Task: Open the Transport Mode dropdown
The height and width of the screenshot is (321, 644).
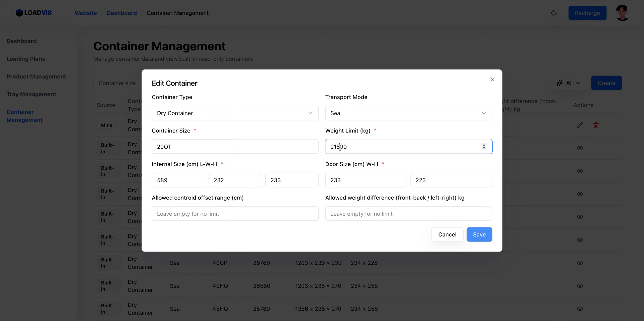Action: 408,113
